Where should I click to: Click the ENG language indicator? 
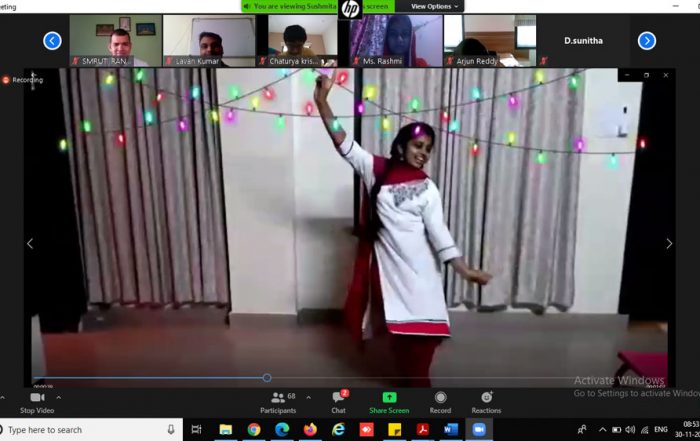[x=661, y=429]
